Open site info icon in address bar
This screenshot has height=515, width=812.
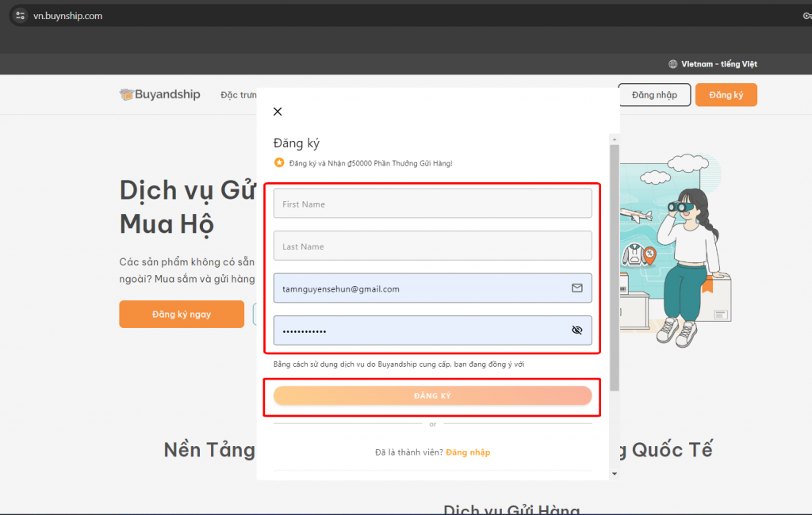click(20, 16)
